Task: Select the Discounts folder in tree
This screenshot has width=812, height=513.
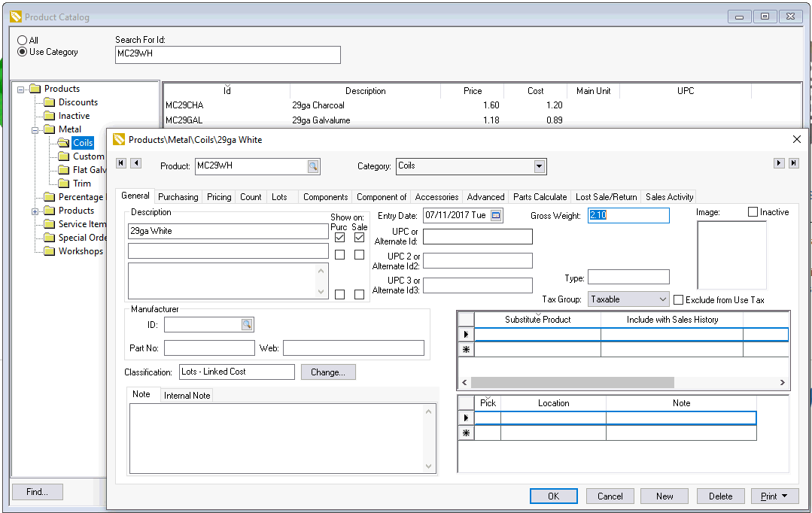Action: [78, 102]
